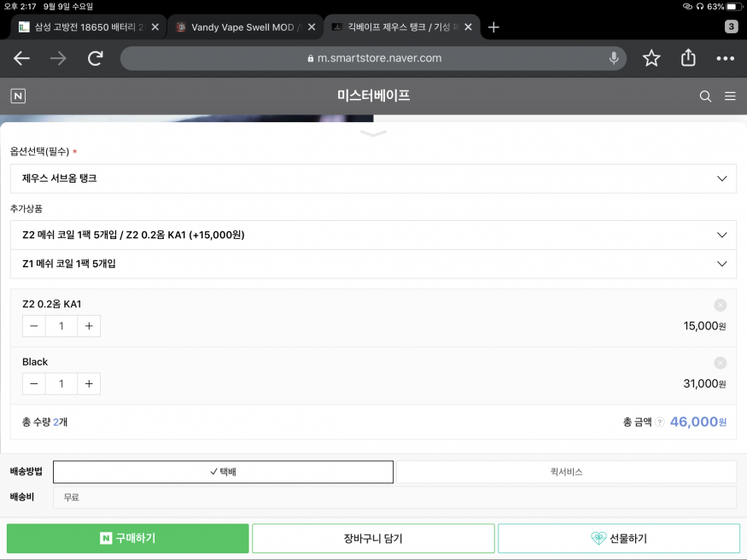This screenshot has width=747, height=560.
Task: Tap the green 구매하기 buy button
Action: (x=128, y=538)
